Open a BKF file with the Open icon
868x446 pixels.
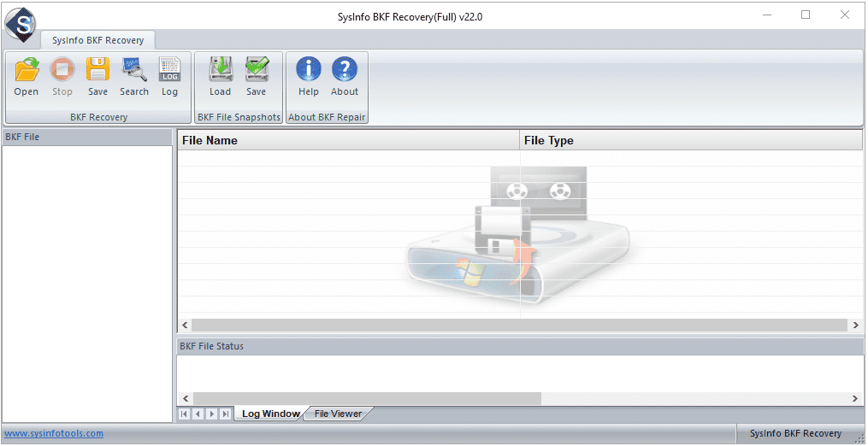[27, 70]
